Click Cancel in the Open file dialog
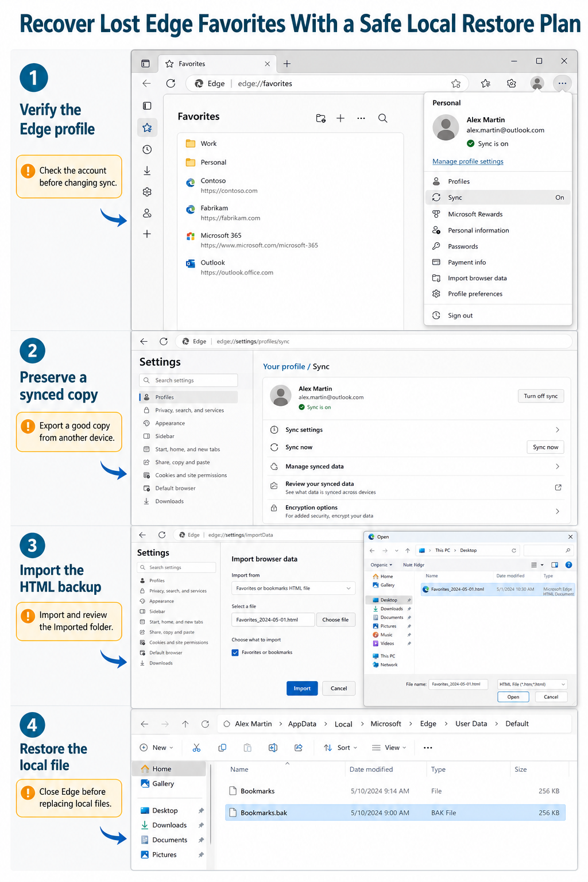Image resolution: width=588 pixels, height=882 pixels. 551,697
